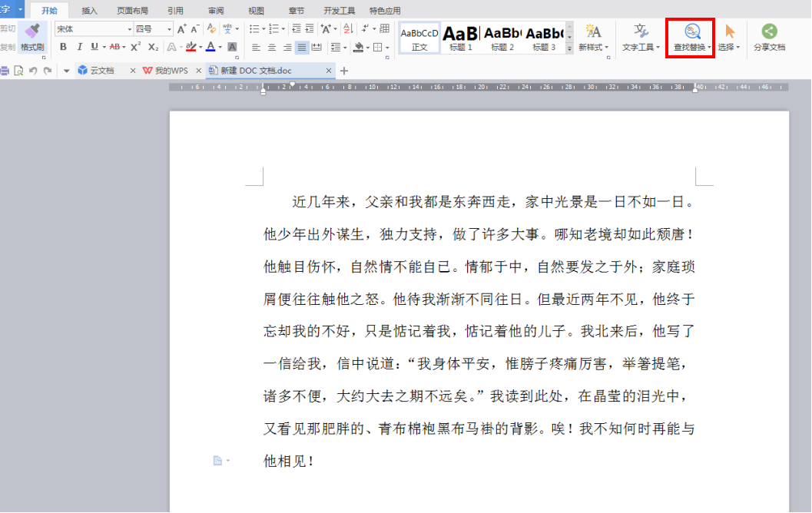Switch to the 插入 (Insert) ribbon tab
812x513 pixels.
coord(88,10)
